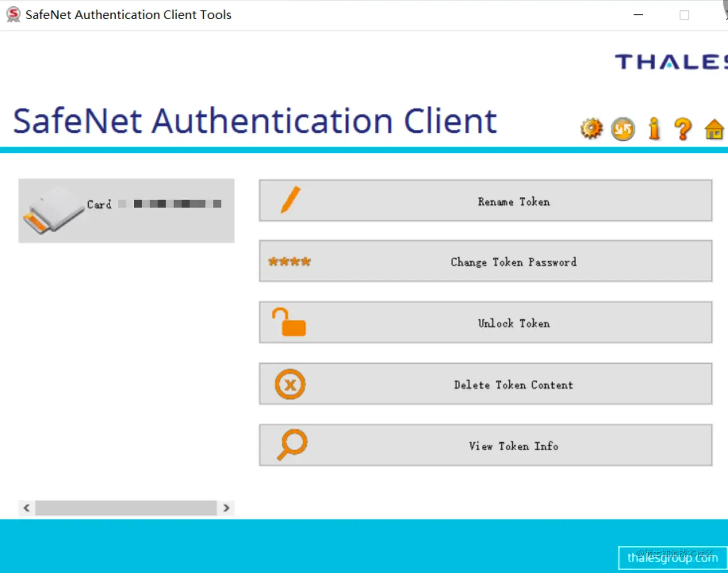Click the right arrow of the horizontal scrollbar

tap(226, 508)
